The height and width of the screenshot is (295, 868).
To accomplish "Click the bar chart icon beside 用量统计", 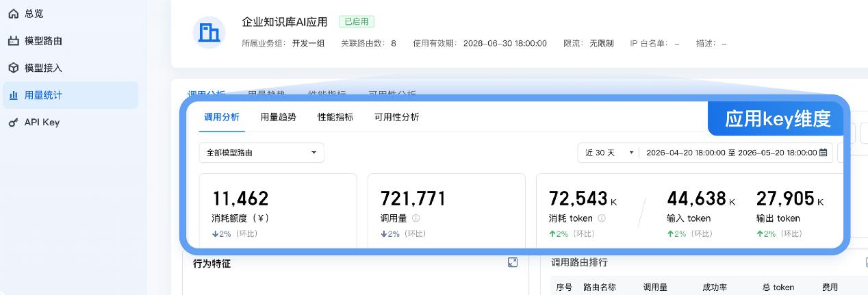I will point(14,95).
